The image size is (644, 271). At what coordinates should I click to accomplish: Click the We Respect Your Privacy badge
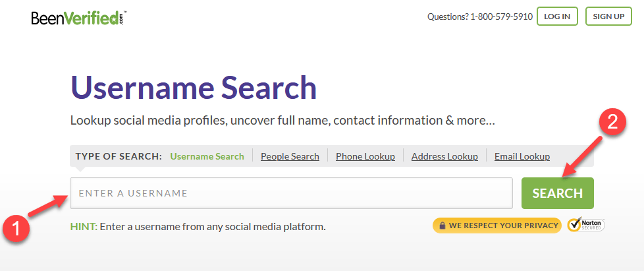point(497,226)
